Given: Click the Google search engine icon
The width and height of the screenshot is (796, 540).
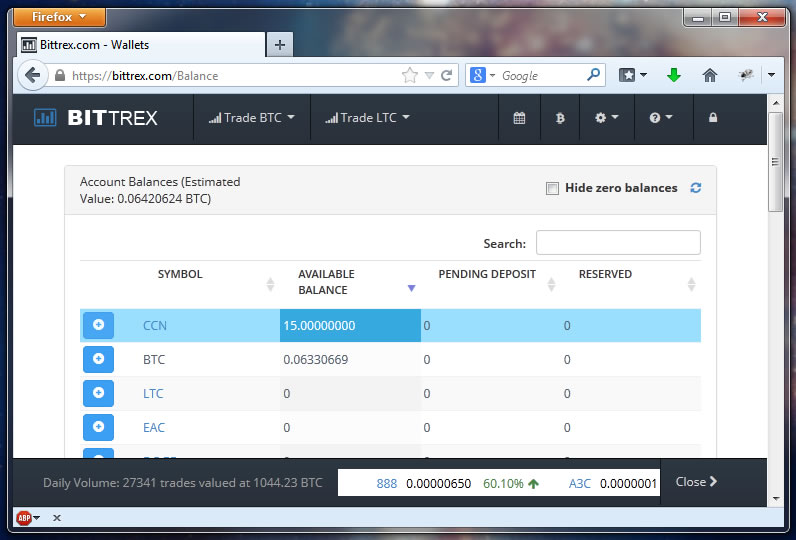Looking at the screenshot, I should [478, 75].
